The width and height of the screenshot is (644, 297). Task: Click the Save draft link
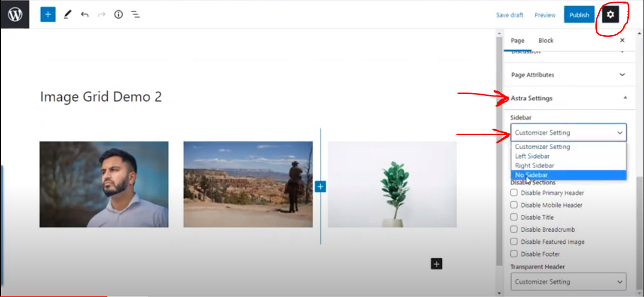point(509,15)
